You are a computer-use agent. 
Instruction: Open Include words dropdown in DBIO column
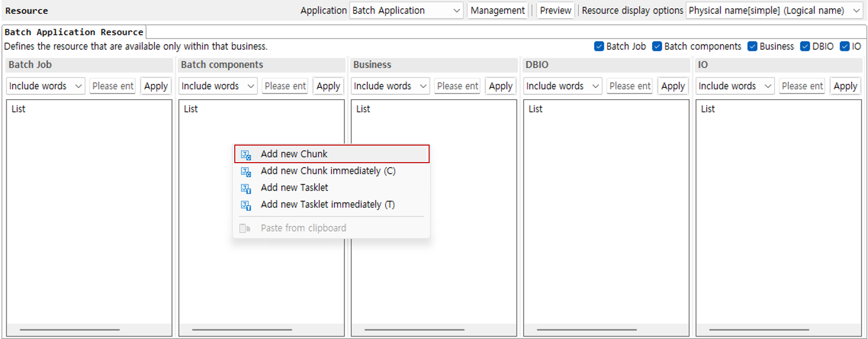(562, 86)
